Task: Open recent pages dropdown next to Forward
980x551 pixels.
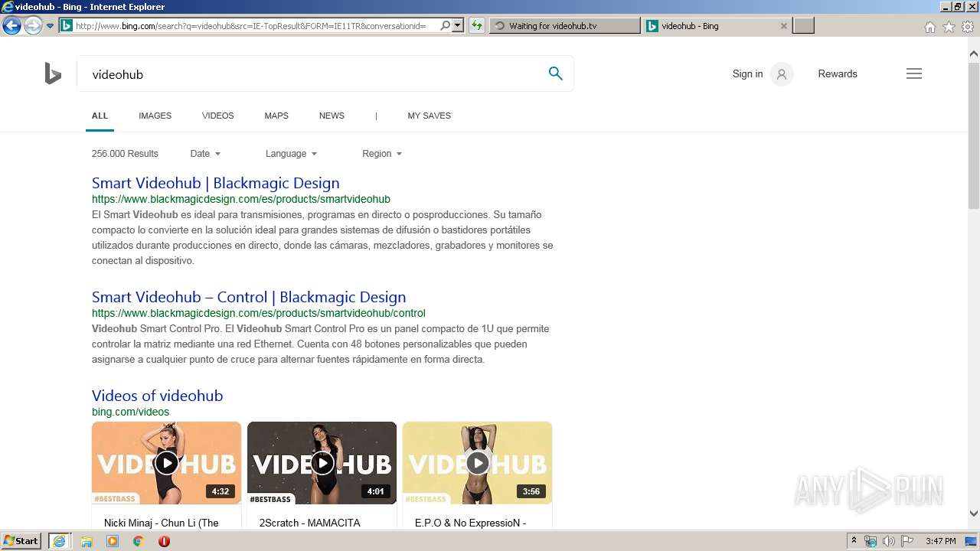Action: coord(50,25)
